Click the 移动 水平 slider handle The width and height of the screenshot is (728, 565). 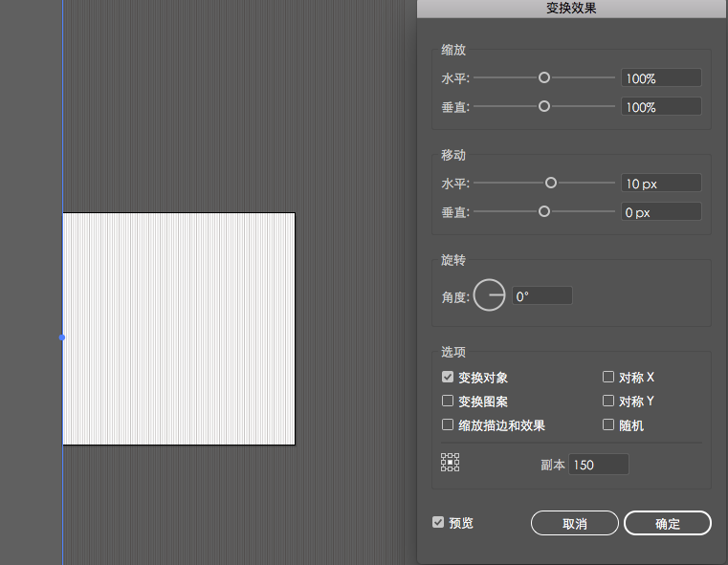tap(551, 183)
